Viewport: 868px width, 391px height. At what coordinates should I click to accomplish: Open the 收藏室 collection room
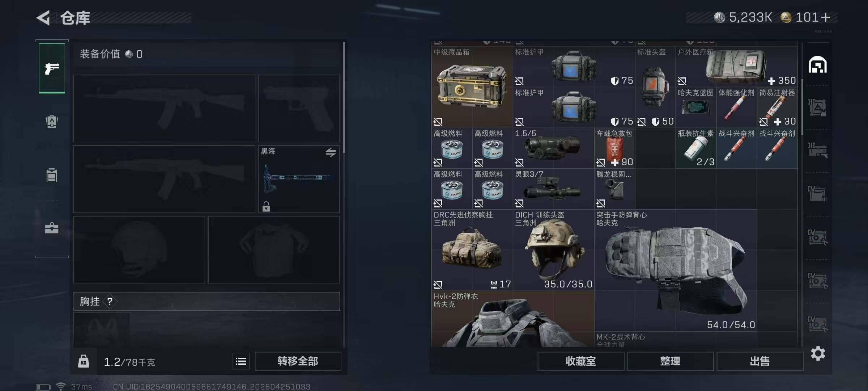pyautogui.click(x=581, y=361)
